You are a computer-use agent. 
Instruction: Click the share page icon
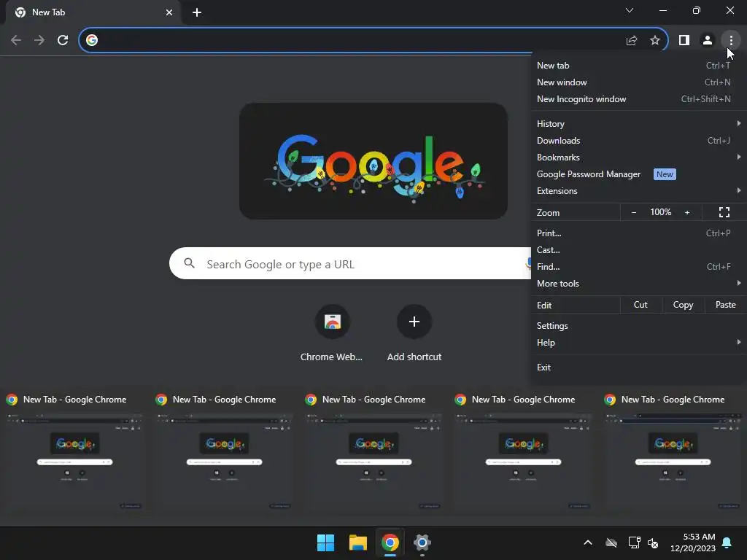pyautogui.click(x=632, y=41)
